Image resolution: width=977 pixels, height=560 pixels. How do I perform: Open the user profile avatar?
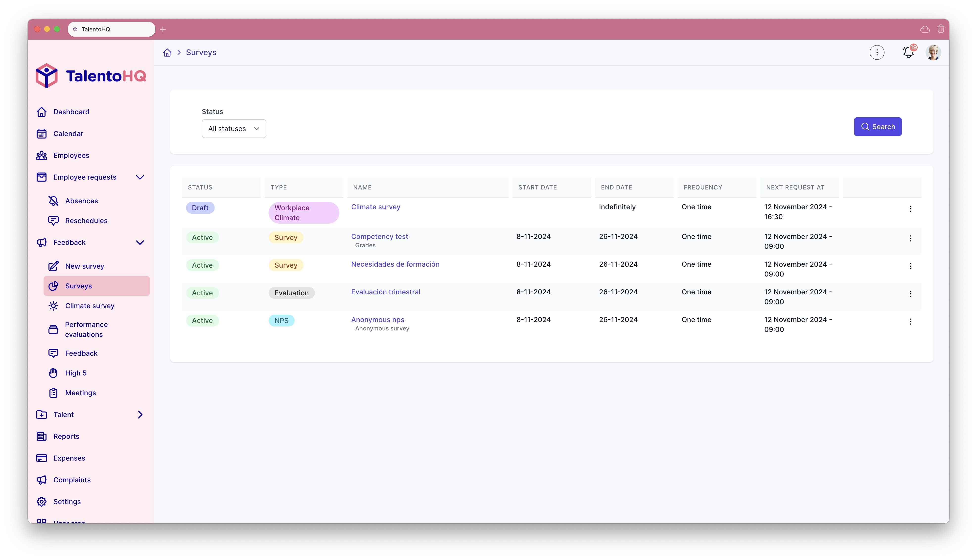click(x=933, y=53)
